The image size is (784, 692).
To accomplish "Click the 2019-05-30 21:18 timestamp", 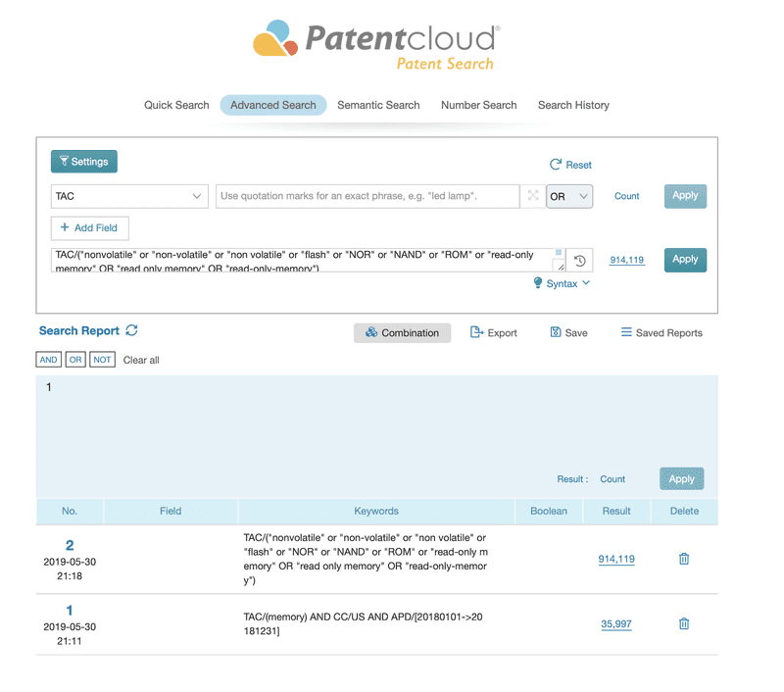I will click(70, 569).
